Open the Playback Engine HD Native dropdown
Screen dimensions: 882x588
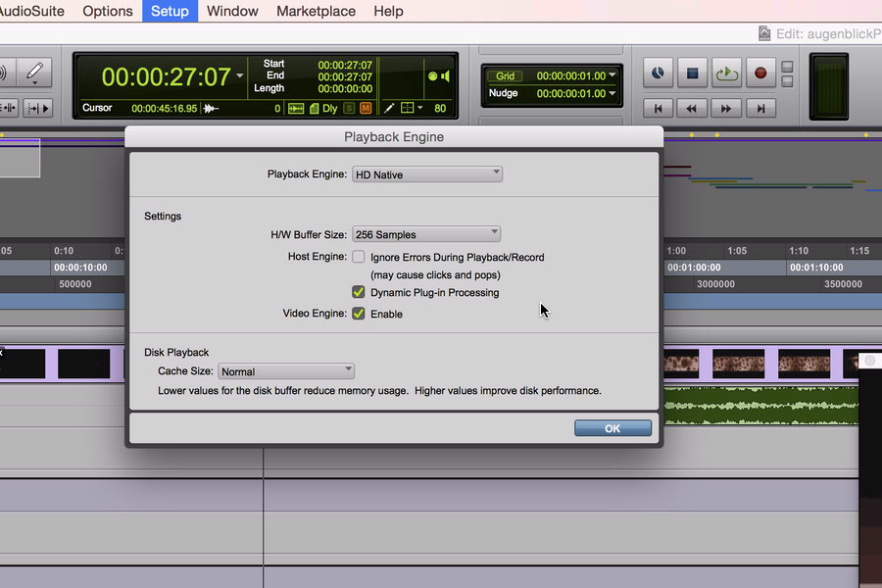pos(427,174)
